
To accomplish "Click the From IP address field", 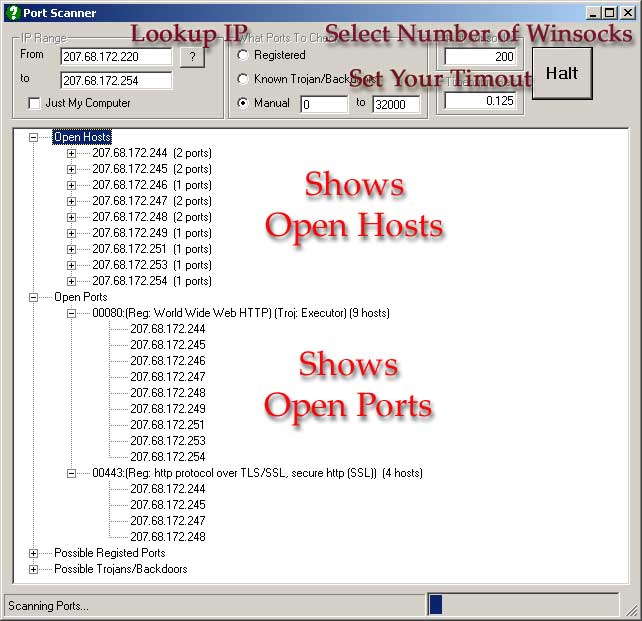I will coord(116,57).
